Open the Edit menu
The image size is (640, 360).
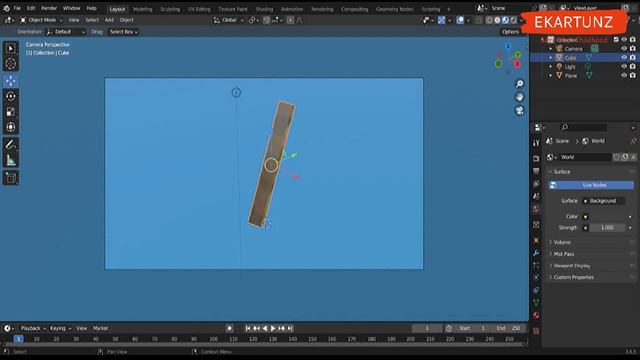[31, 8]
